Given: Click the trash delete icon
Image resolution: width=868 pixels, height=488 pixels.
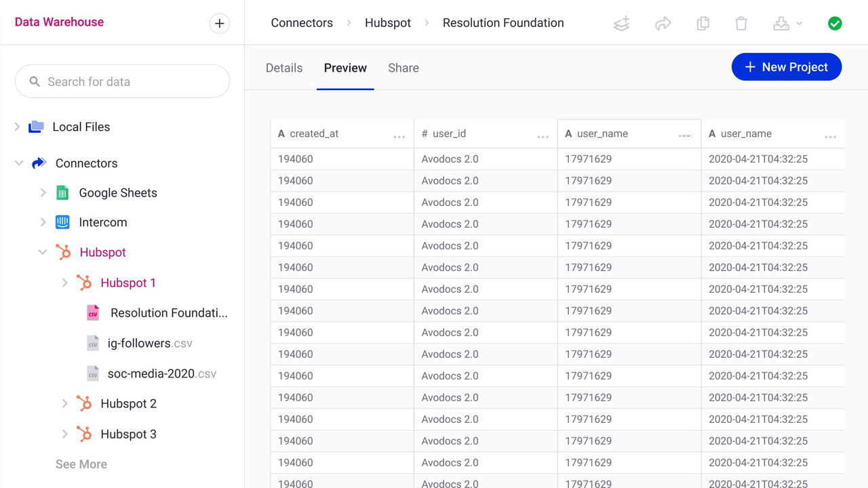Looking at the screenshot, I should [741, 24].
